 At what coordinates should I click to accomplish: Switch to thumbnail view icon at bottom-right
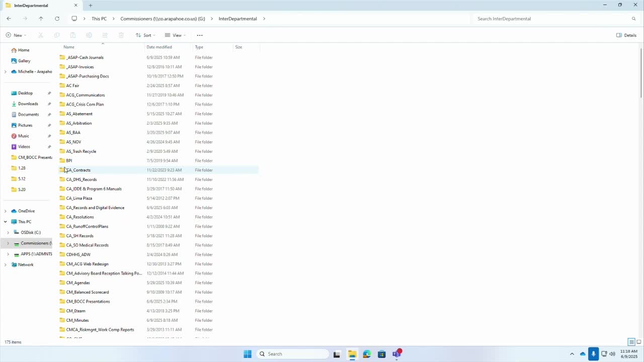pyautogui.click(x=639, y=342)
